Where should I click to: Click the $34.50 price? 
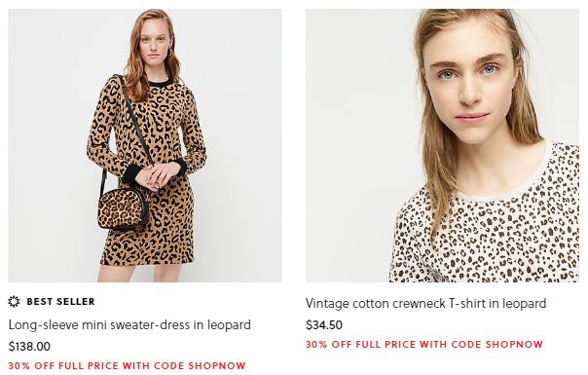324,324
